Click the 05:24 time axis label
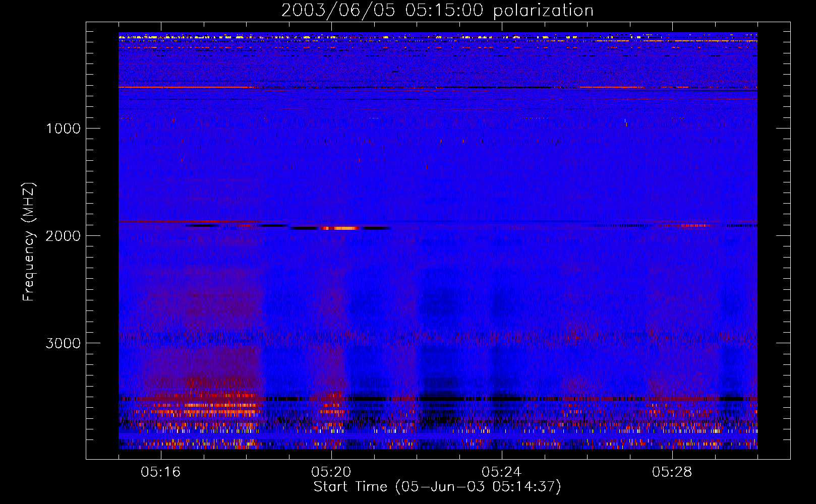This screenshot has width=816, height=504. 502,472
